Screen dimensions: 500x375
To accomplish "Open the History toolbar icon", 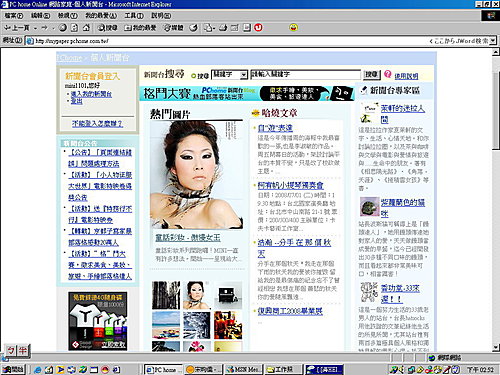I will point(194,28).
